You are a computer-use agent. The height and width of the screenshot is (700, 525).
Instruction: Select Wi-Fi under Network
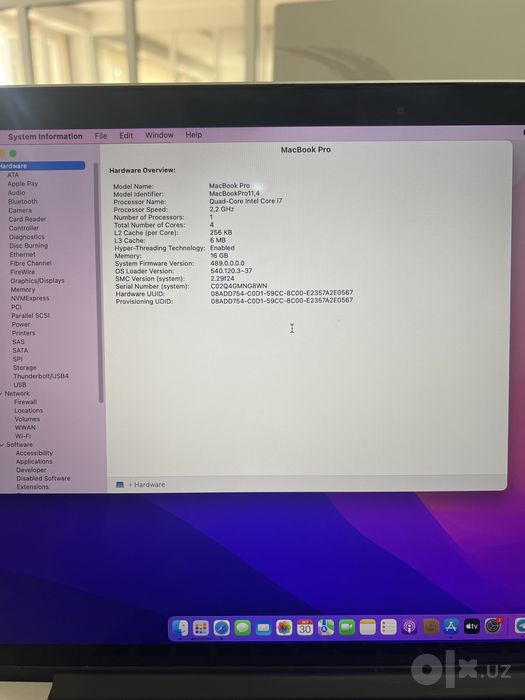[x=23, y=436]
